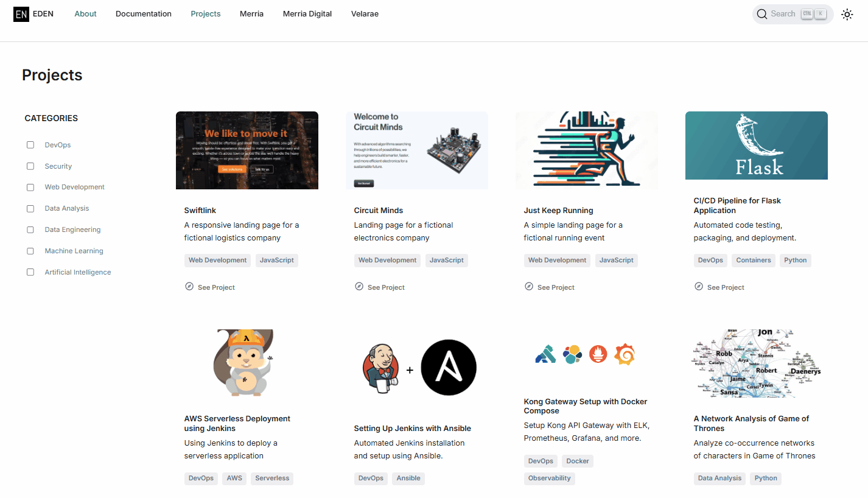Enable the Security category filter
Screen dimensions: 868x498
pyautogui.click(x=30, y=166)
